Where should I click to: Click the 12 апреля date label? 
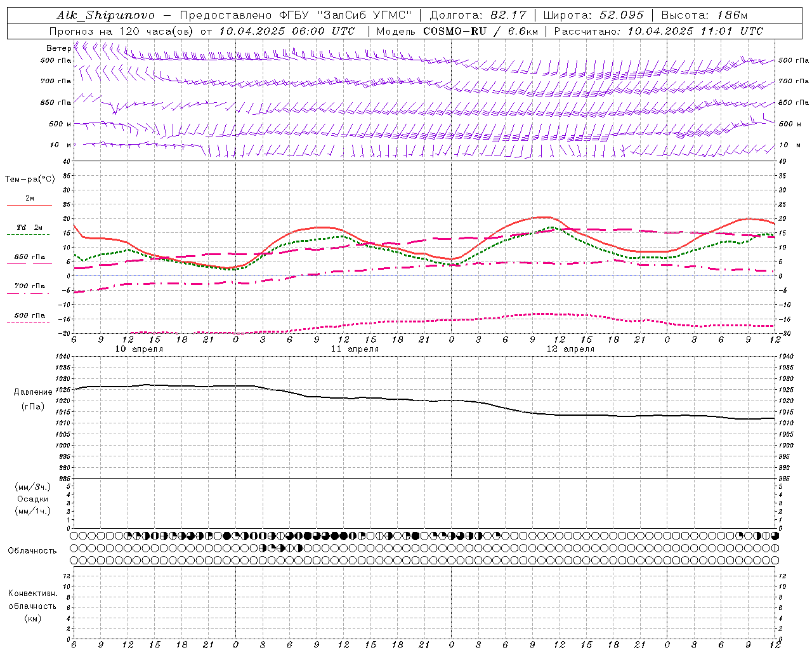570,349
